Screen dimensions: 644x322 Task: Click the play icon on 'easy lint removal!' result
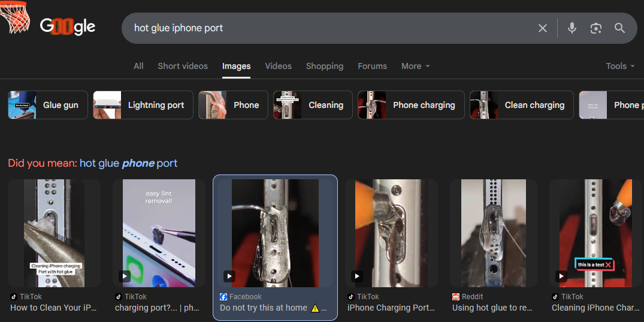125,276
